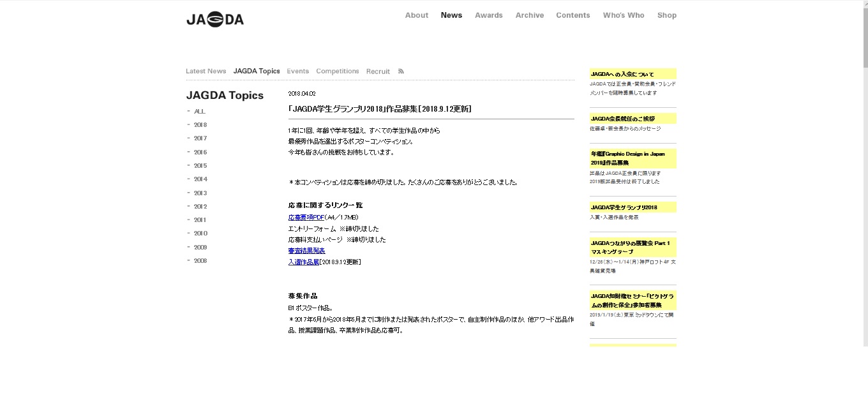Filter topics by year 2008
Screen dimensions: 868x402
pos(200,261)
